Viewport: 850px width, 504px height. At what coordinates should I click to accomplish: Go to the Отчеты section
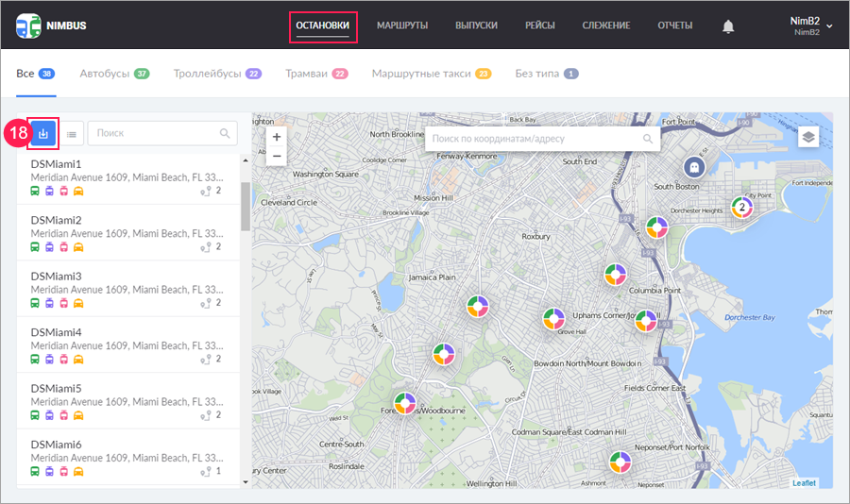tap(674, 25)
